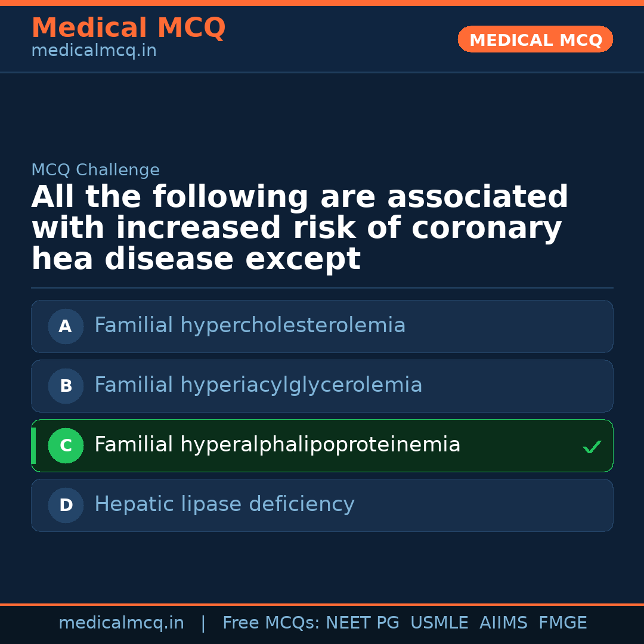The height and width of the screenshot is (644, 644).
Task: Pick the Hepatic lipase deficiency option
Action: [x=224, y=504]
